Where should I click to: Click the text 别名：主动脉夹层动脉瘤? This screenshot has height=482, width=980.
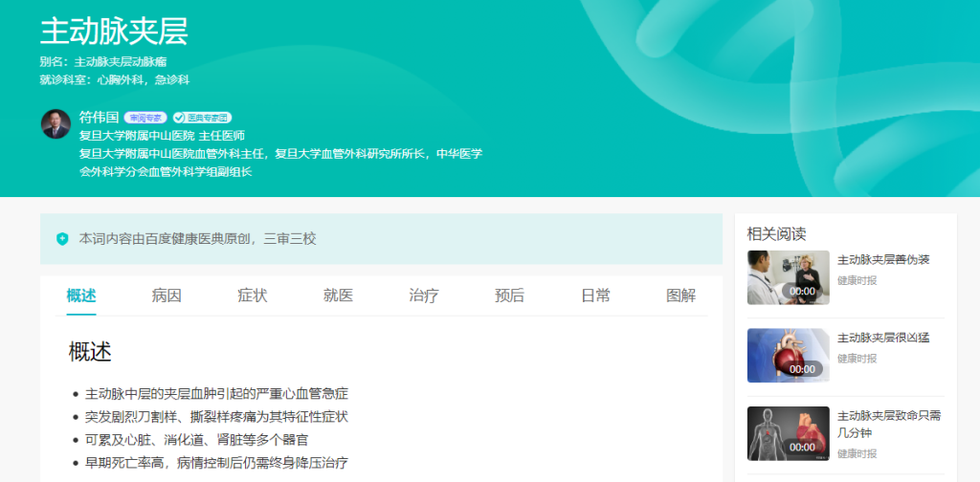click(103, 62)
